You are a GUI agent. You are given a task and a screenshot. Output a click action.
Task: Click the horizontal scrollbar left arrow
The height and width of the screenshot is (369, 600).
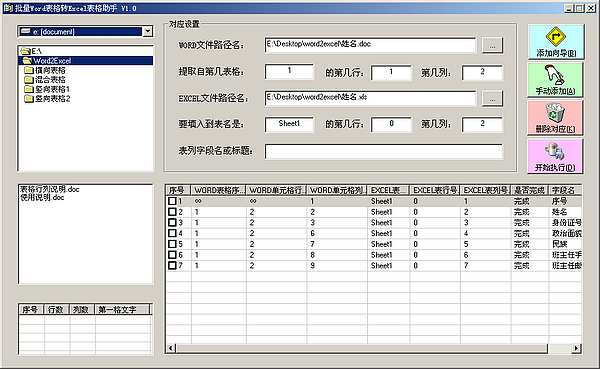[x=171, y=348]
